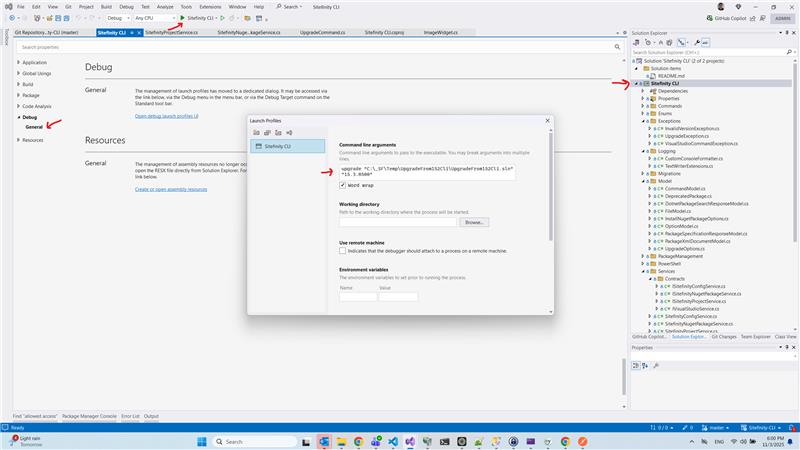
Task: Click Save All icon in toolbar
Action: tap(66, 18)
